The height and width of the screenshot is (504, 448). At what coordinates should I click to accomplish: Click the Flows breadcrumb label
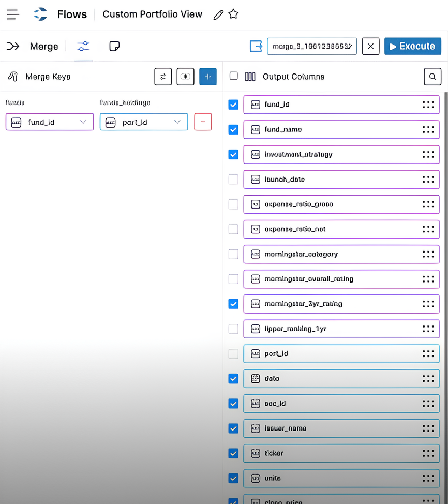coord(72,14)
